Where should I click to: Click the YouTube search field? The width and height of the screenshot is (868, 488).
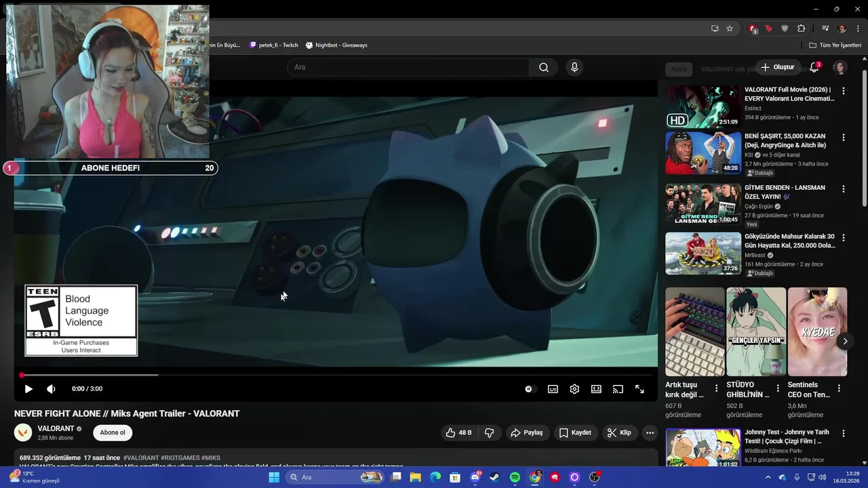[408, 67]
